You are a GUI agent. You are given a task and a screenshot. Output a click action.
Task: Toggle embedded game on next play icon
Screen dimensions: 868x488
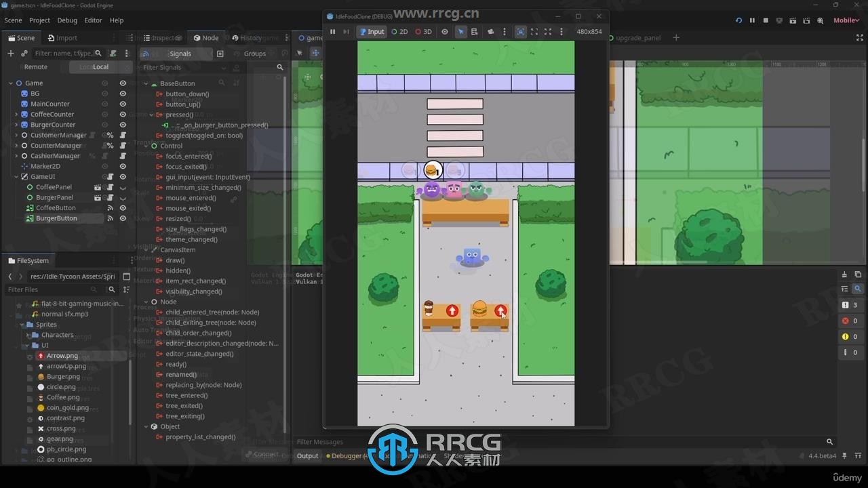520,32
